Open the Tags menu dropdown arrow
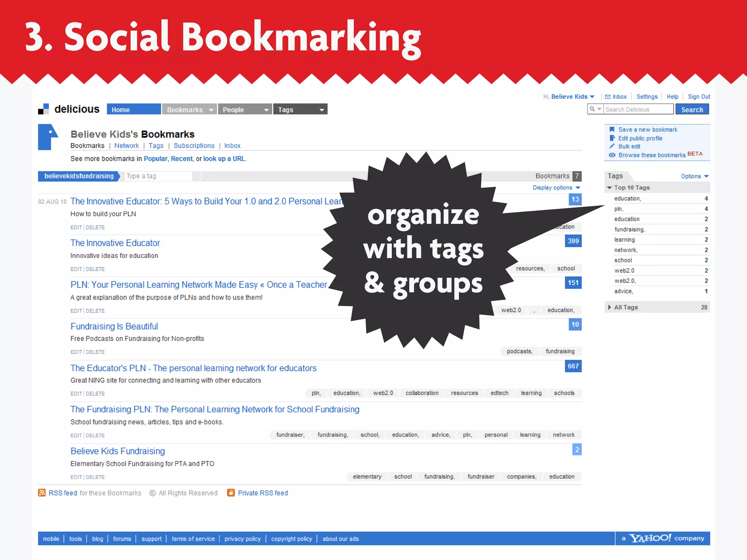The height and width of the screenshot is (560, 747). coord(322,110)
